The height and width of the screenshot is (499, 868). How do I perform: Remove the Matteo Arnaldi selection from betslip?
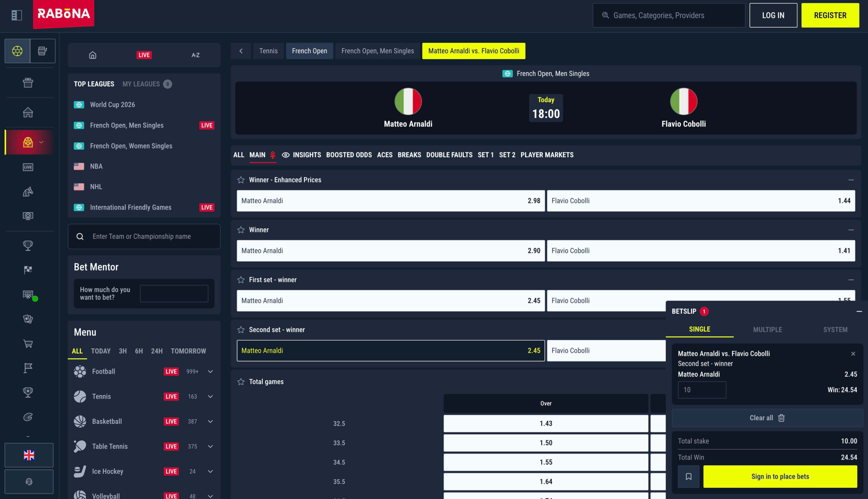coord(853,354)
